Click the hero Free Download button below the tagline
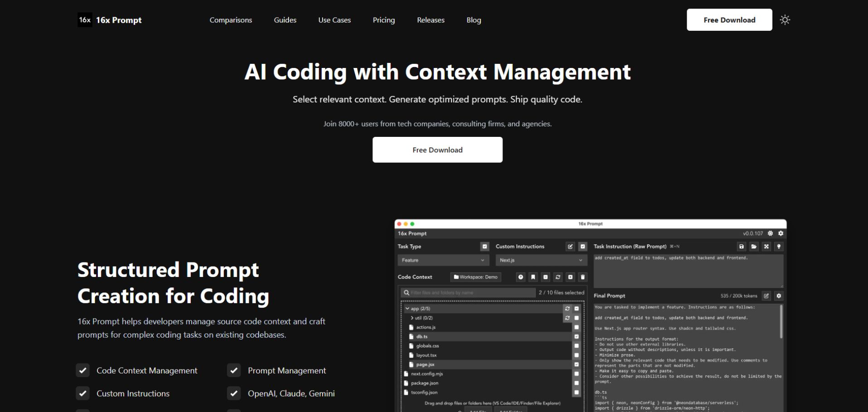Screen dimensions: 868x412 (x=438, y=150)
